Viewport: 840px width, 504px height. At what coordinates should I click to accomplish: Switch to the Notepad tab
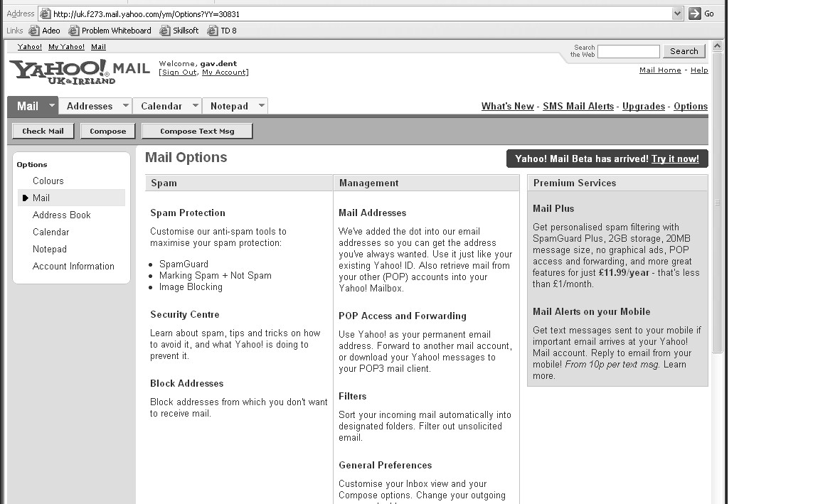[229, 106]
